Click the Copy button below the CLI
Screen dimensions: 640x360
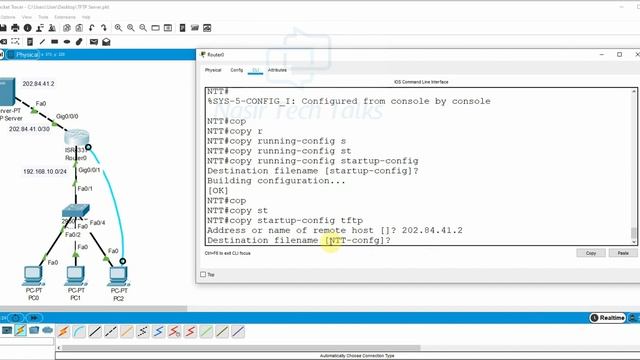(591, 253)
